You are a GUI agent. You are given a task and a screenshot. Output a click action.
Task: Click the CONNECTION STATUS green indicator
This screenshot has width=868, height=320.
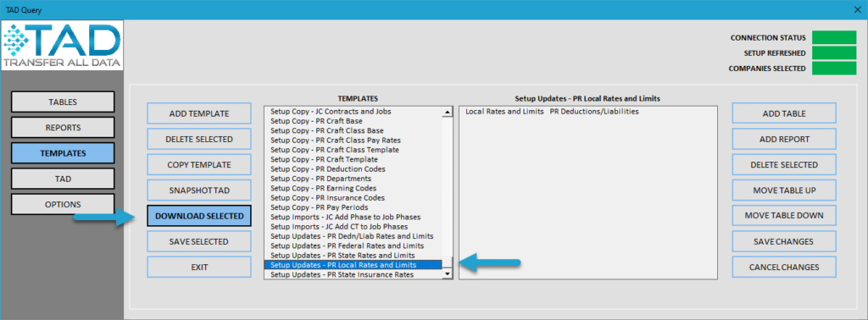834,37
